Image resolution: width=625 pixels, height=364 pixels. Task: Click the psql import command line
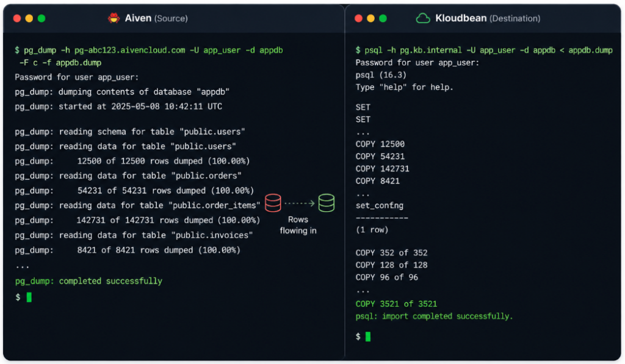pos(484,50)
